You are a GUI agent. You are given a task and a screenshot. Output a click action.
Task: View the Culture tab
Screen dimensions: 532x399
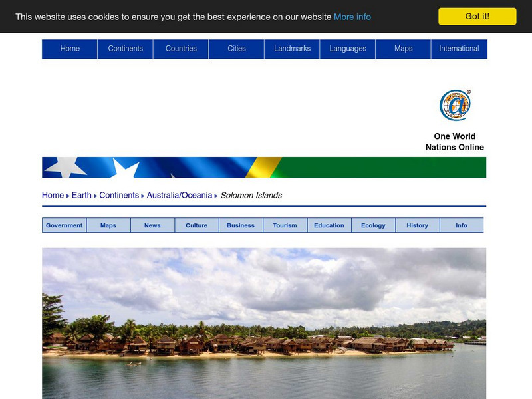pyautogui.click(x=196, y=225)
